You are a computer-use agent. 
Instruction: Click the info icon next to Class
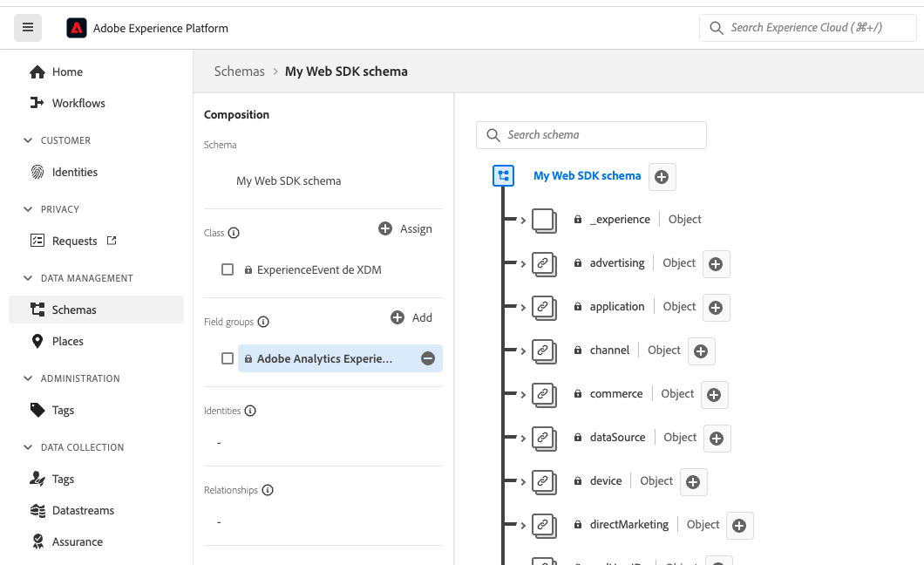coord(234,233)
